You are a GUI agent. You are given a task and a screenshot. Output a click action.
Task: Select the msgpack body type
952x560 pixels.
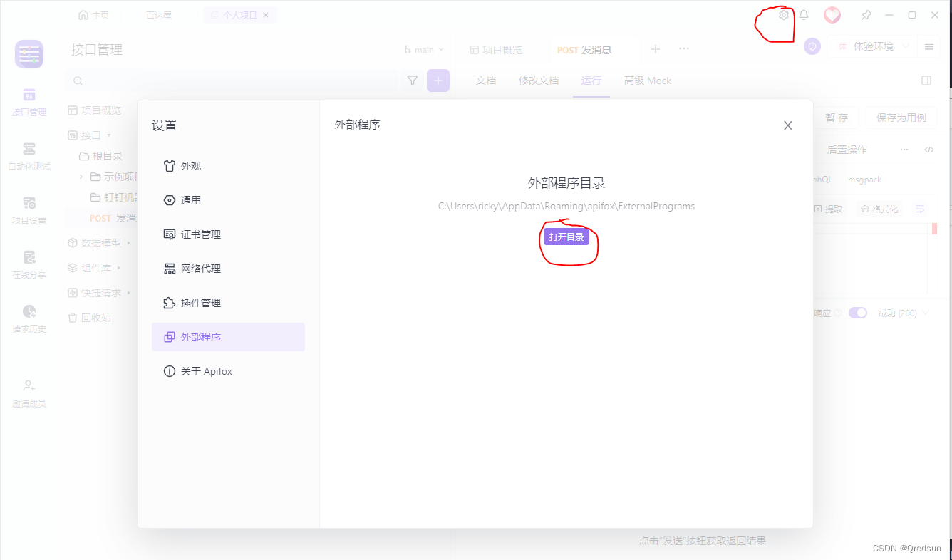pos(864,180)
